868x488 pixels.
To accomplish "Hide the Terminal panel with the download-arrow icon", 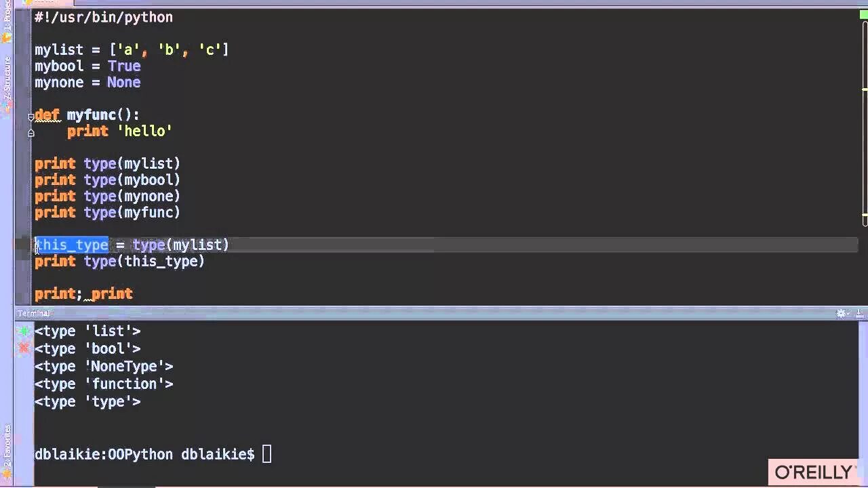I will click(860, 313).
